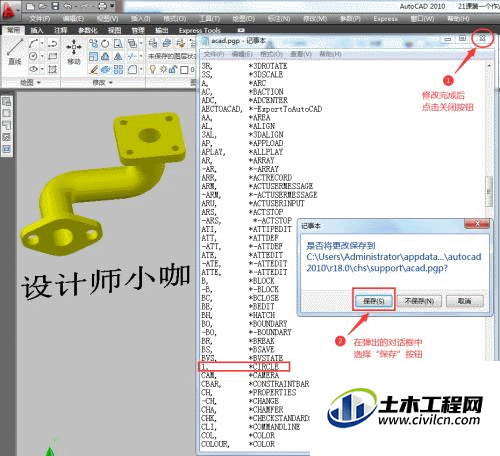Expand the quick access toolbar customize arrow
Image resolution: width=500 pixels, height=456 pixels.
coord(112,6)
